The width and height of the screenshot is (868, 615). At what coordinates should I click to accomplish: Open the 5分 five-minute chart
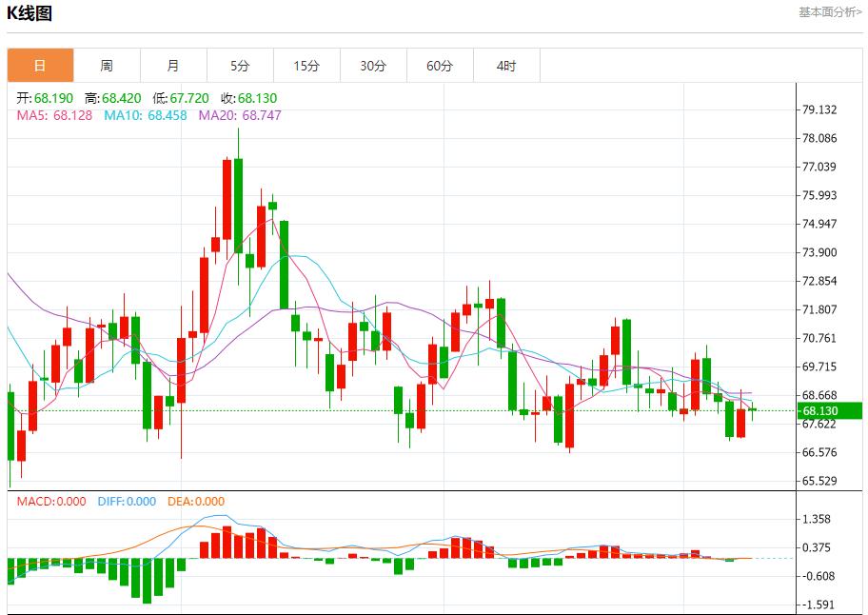[239, 65]
